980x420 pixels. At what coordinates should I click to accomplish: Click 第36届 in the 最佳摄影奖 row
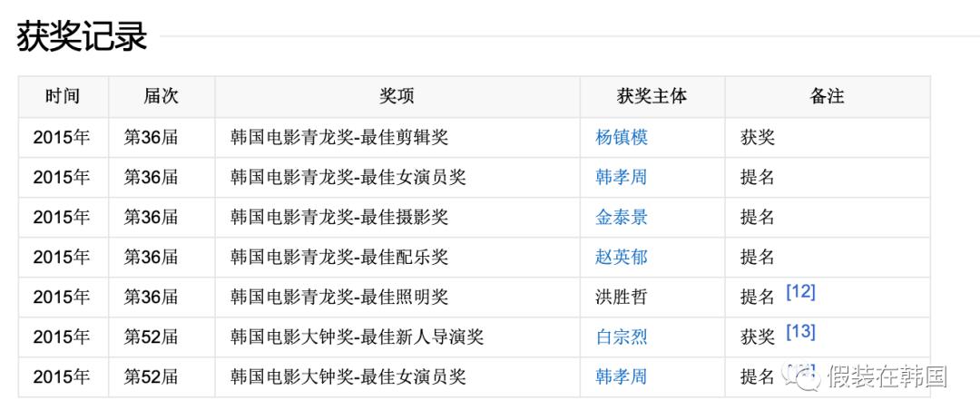coord(152,217)
